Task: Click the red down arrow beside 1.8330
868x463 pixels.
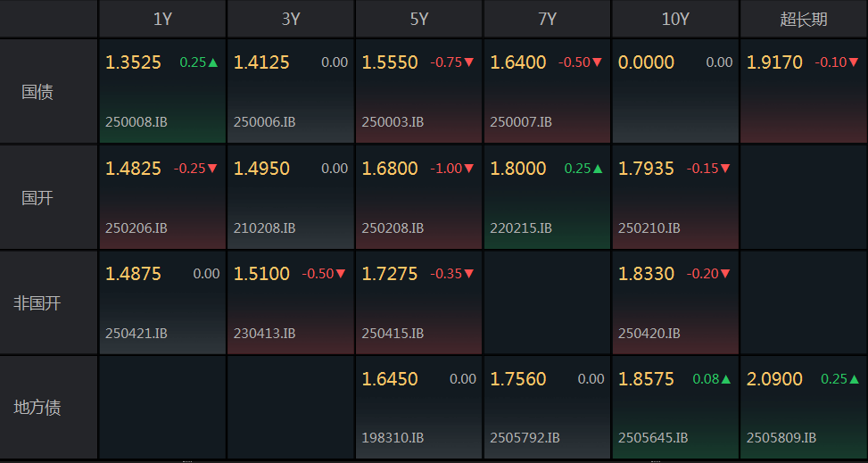Action: [x=725, y=273]
